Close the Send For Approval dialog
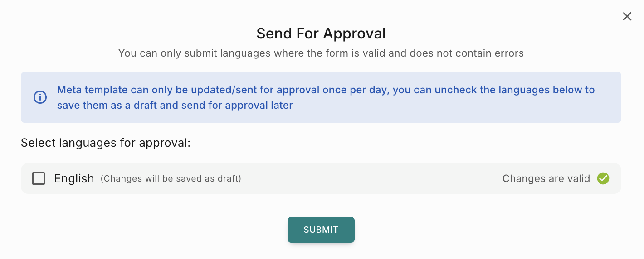 pos(627,17)
